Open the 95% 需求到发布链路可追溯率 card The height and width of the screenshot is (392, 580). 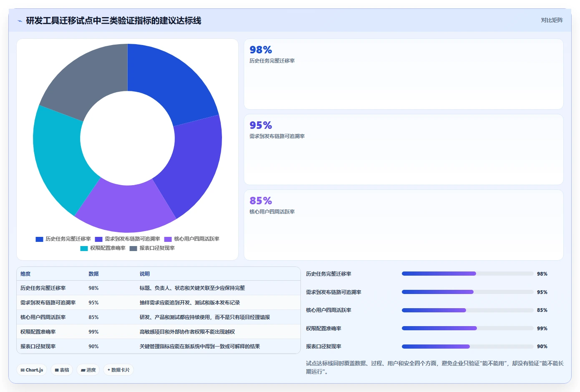[x=403, y=150]
